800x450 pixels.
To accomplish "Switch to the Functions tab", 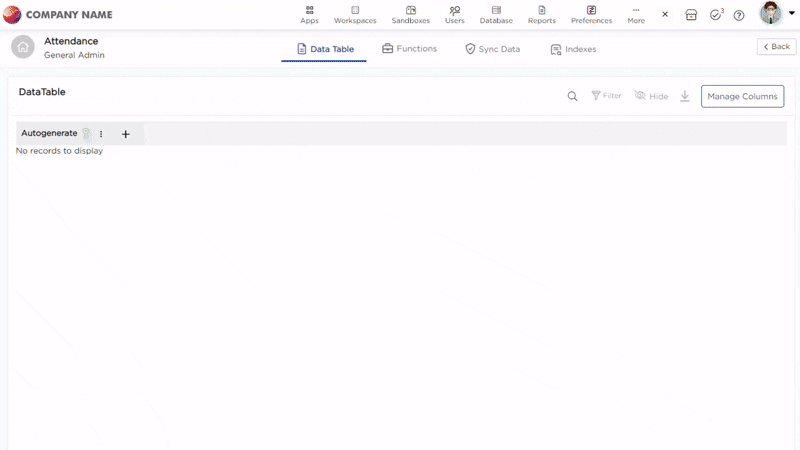I will pyautogui.click(x=409, y=48).
